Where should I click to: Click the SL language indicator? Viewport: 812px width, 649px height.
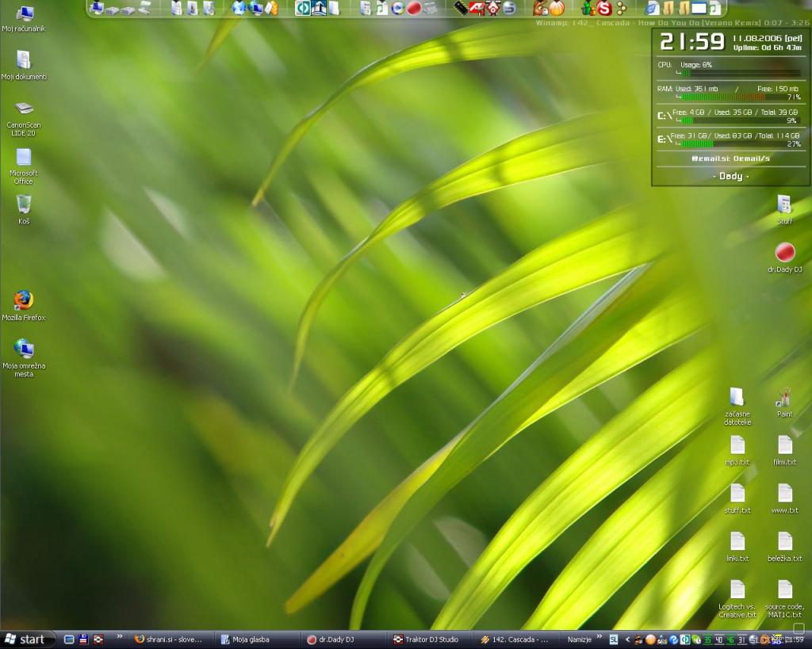(x=614, y=639)
